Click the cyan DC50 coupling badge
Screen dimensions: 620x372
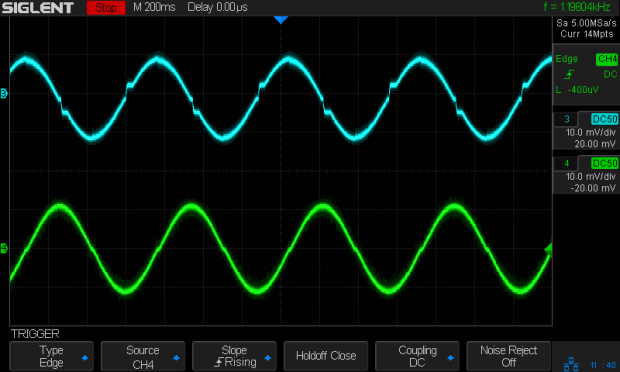tap(605, 119)
